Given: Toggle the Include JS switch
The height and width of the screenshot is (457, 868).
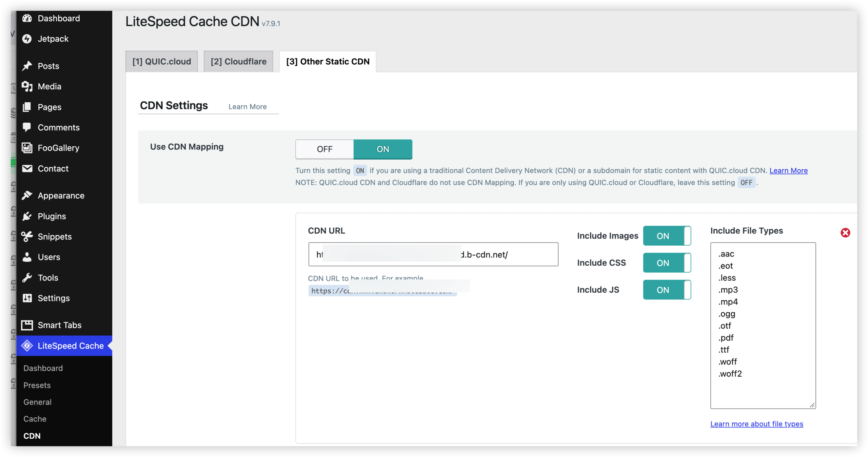Looking at the screenshot, I should point(667,290).
